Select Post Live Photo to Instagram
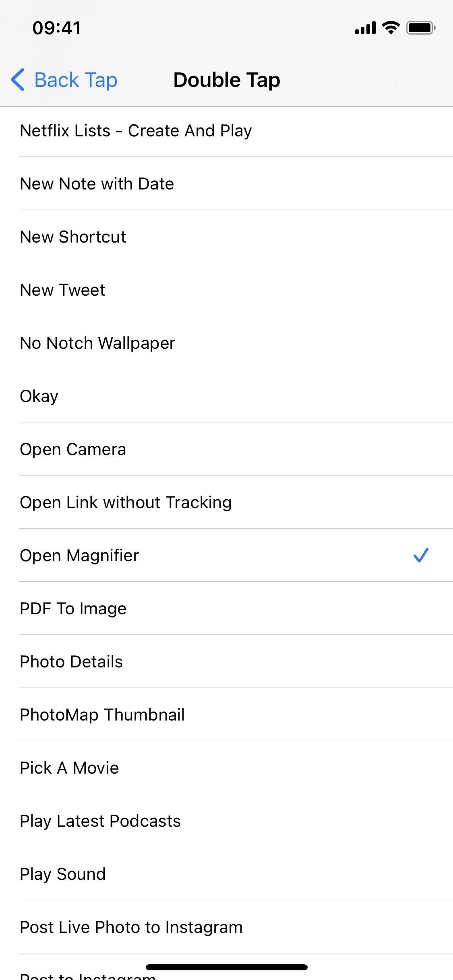 point(226,927)
